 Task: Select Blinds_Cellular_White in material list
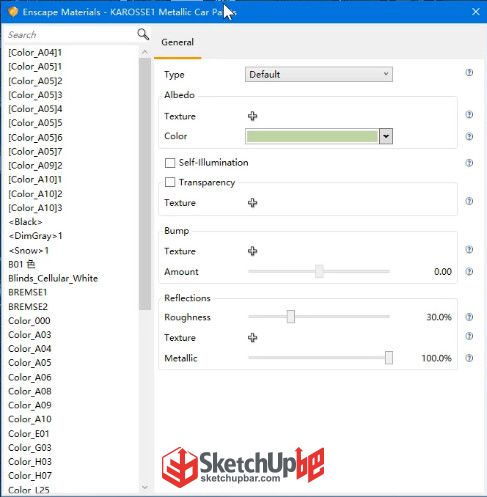pos(53,278)
